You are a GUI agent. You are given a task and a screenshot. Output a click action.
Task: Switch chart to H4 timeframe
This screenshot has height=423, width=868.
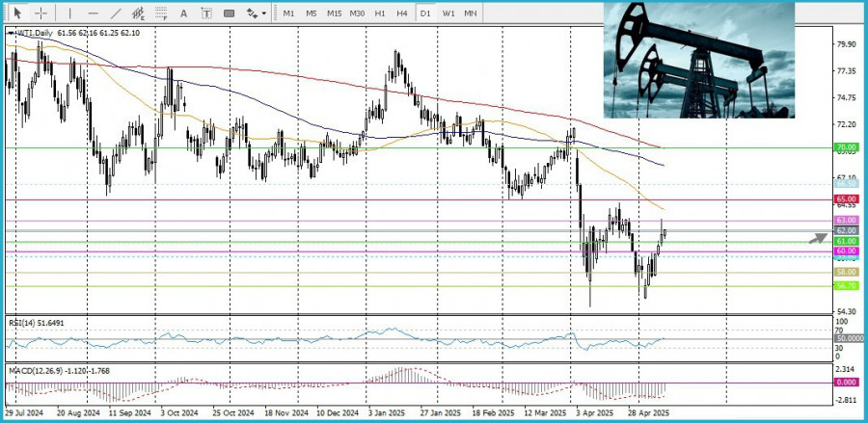pyautogui.click(x=402, y=13)
